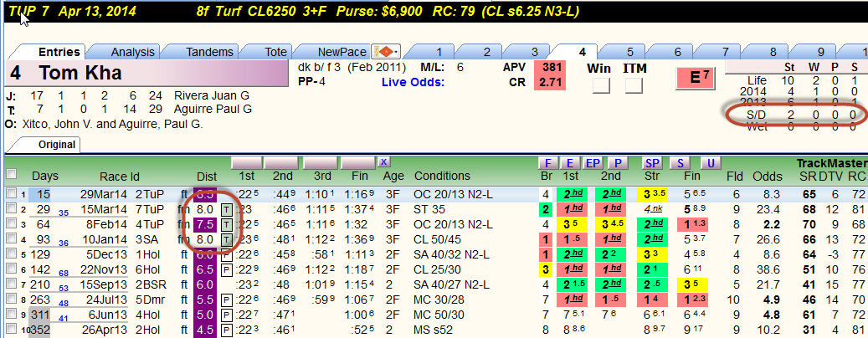Click the P marker on 22Nov13 row
The width and height of the screenshot is (868, 338).
(226, 269)
